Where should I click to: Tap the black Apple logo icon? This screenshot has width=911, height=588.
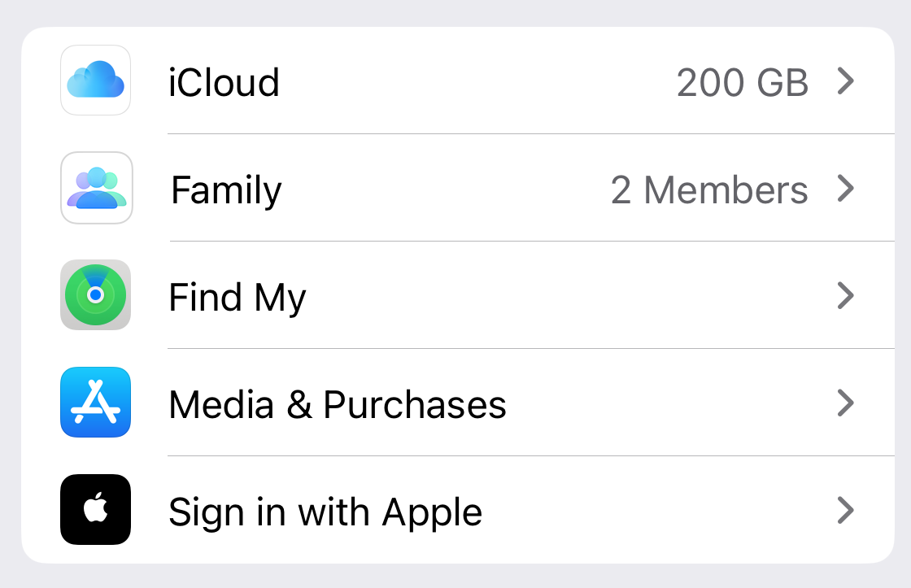point(95,511)
